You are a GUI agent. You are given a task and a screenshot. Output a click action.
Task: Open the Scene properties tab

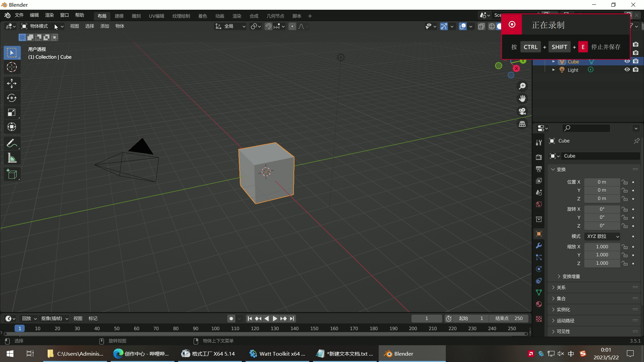pyautogui.click(x=539, y=192)
